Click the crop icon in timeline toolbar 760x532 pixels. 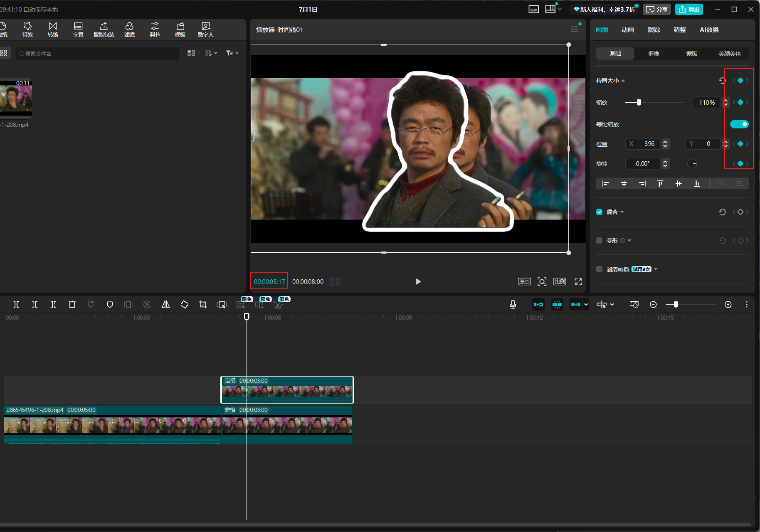[203, 305]
